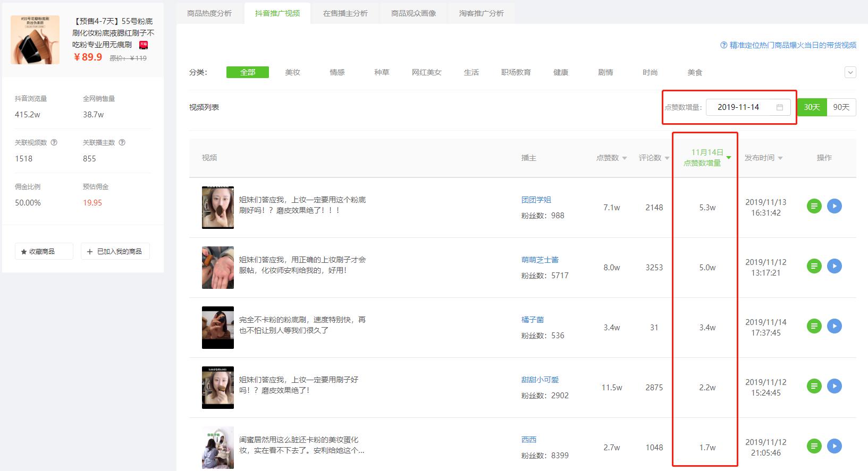
Task: Switch range to 90天
Action: (841, 107)
